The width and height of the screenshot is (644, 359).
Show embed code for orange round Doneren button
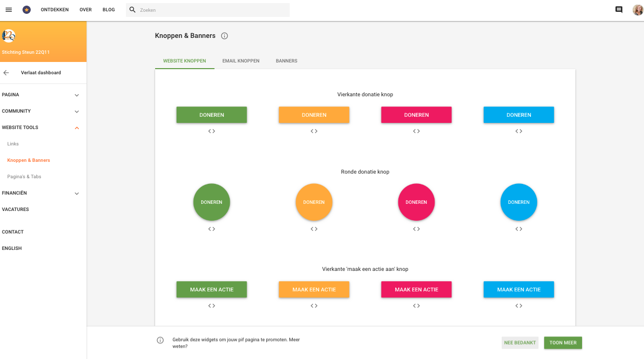coord(314,229)
